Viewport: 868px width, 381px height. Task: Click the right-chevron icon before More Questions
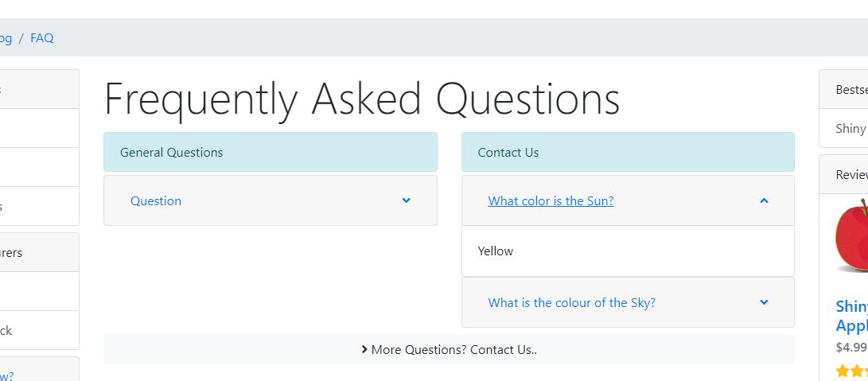pos(364,349)
